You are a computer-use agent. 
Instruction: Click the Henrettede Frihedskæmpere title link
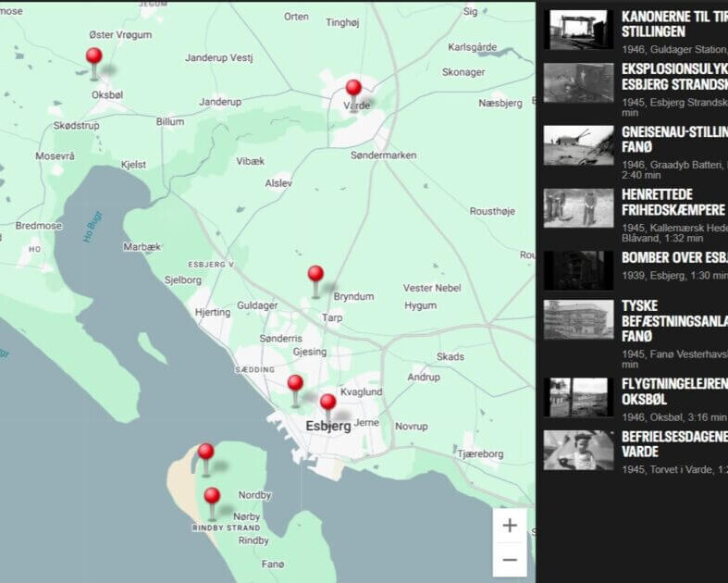tap(673, 202)
